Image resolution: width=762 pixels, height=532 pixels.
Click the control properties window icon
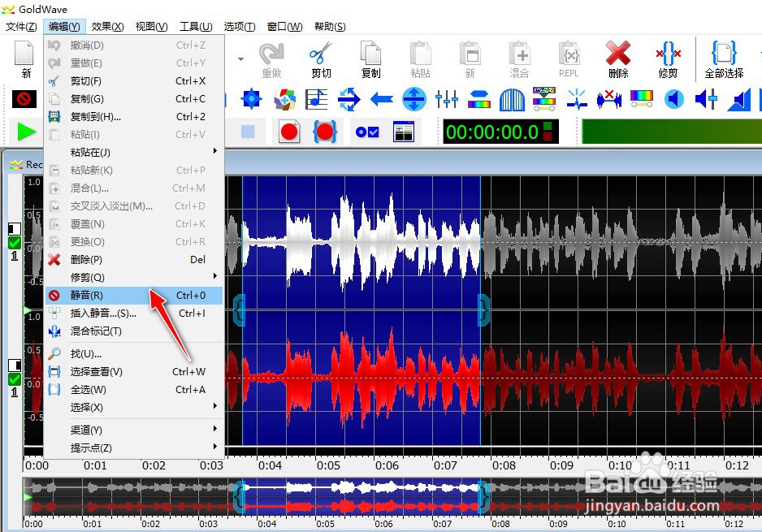coord(404,132)
